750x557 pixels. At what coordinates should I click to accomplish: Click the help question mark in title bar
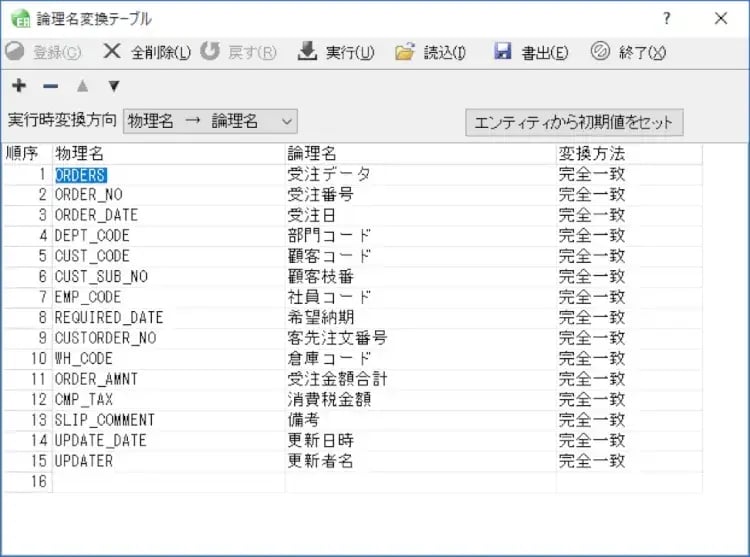point(667,18)
